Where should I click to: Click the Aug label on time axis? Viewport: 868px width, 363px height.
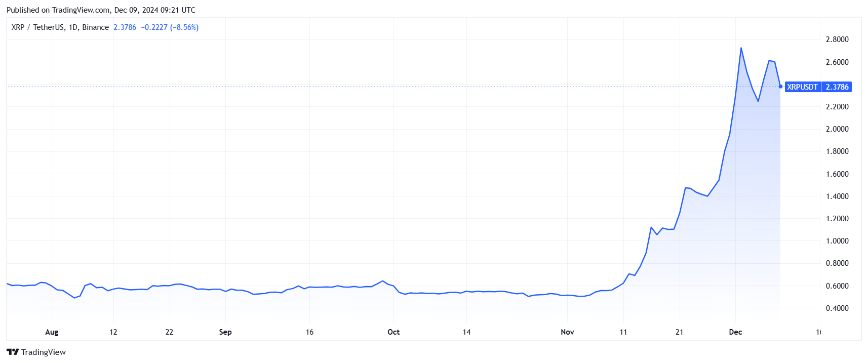click(52, 332)
